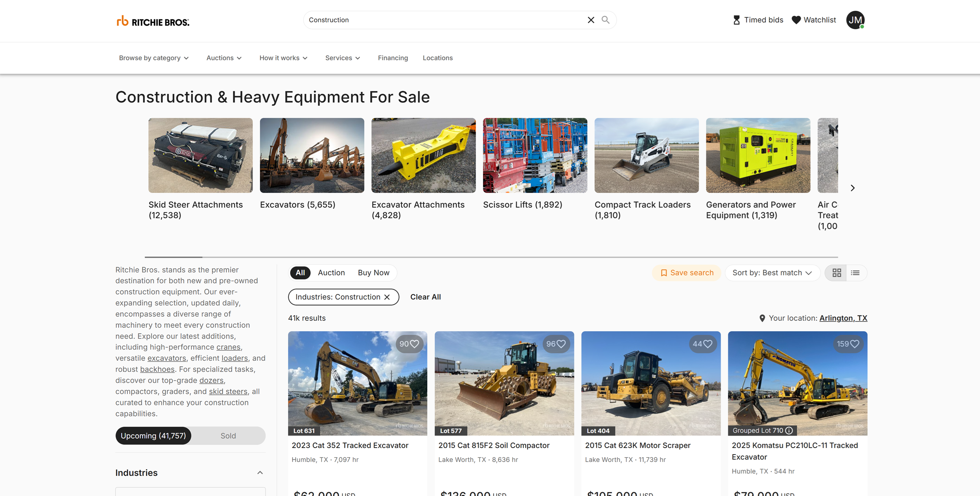Open How it works dropdown

click(x=283, y=58)
